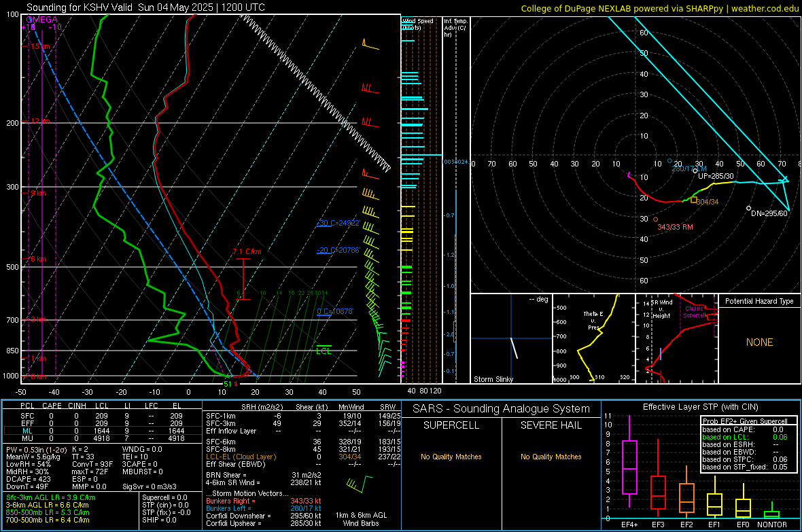802x532 pixels.
Task: Click the UP=285/30 hodograph label
Action: click(x=716, y=176)
